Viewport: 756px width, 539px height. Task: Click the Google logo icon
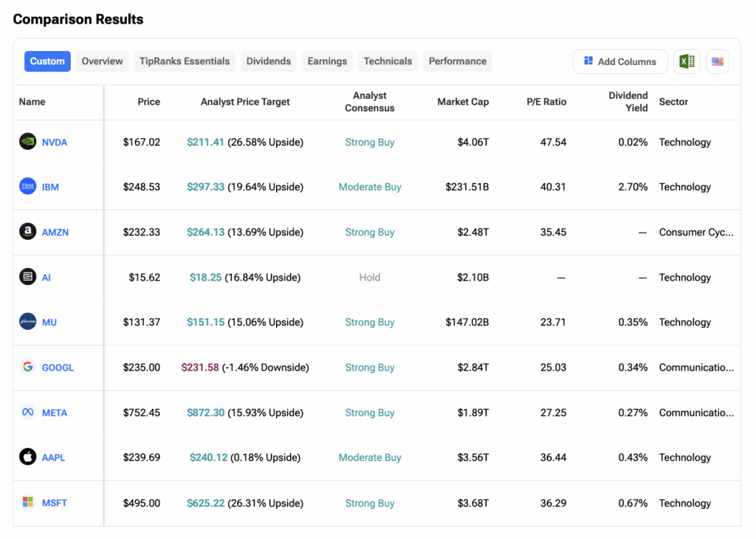[x=27, y=367]
